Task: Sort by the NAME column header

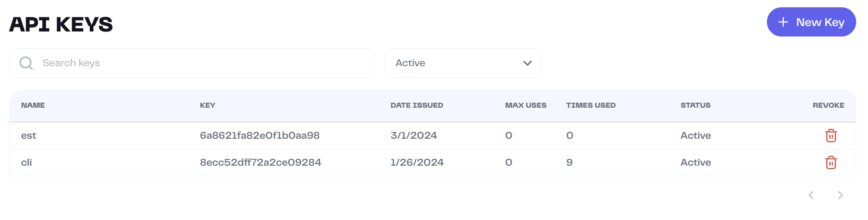Action: coord(33,105)
